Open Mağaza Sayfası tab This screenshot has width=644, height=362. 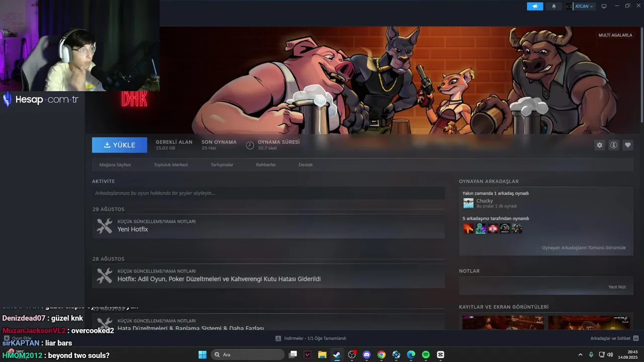pos(115,165)
